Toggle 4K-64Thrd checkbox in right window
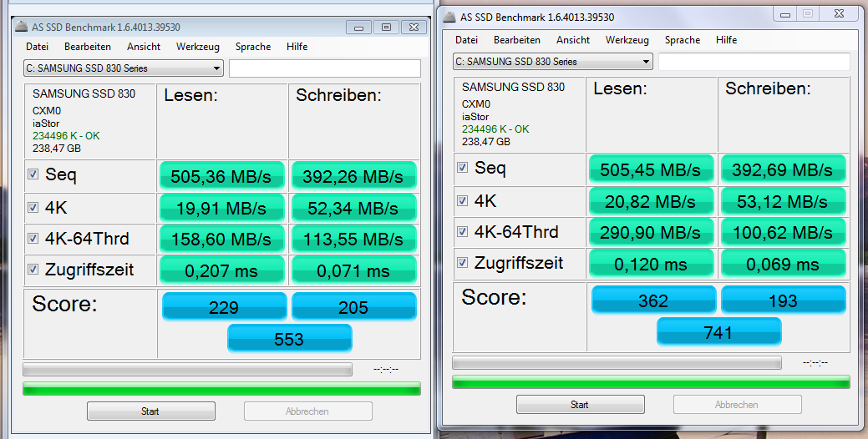 pos(462,232)
